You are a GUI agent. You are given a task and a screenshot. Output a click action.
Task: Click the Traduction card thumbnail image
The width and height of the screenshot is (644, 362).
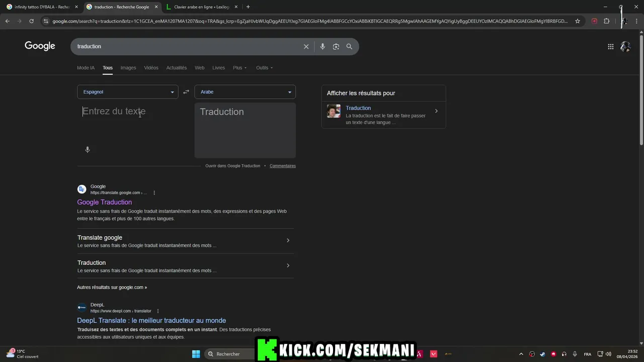pyautogui.click(x=334, y=111)
